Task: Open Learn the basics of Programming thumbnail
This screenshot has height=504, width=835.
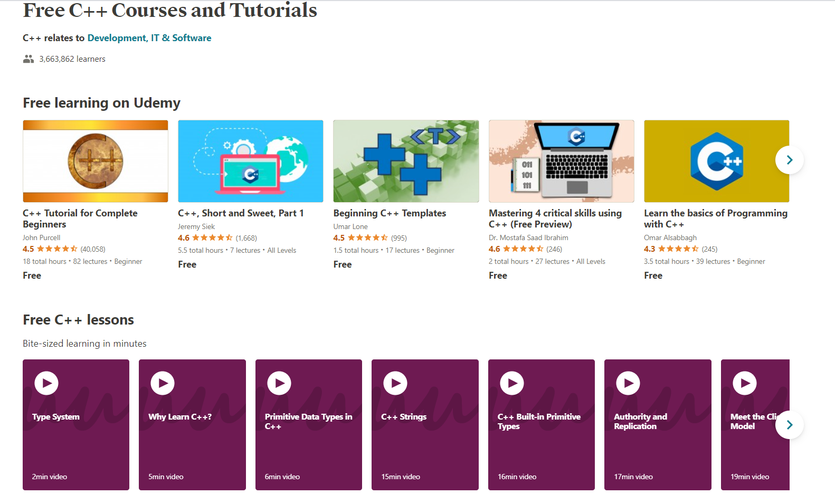Action: tap(717, 161)
